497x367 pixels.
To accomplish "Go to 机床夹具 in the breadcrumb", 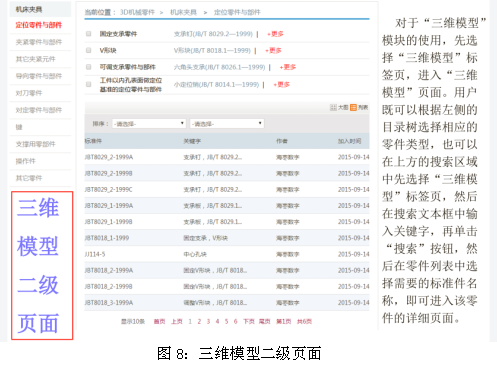I will pos(183,12).
